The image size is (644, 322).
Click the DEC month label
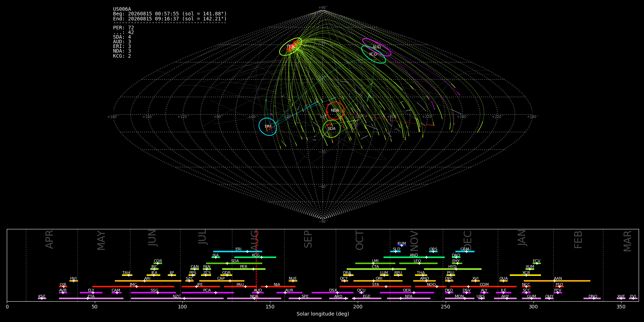point(468,240)
